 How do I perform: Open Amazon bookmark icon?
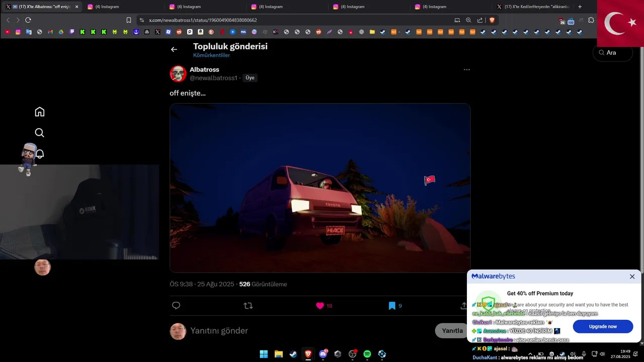(x=200, y=32)
